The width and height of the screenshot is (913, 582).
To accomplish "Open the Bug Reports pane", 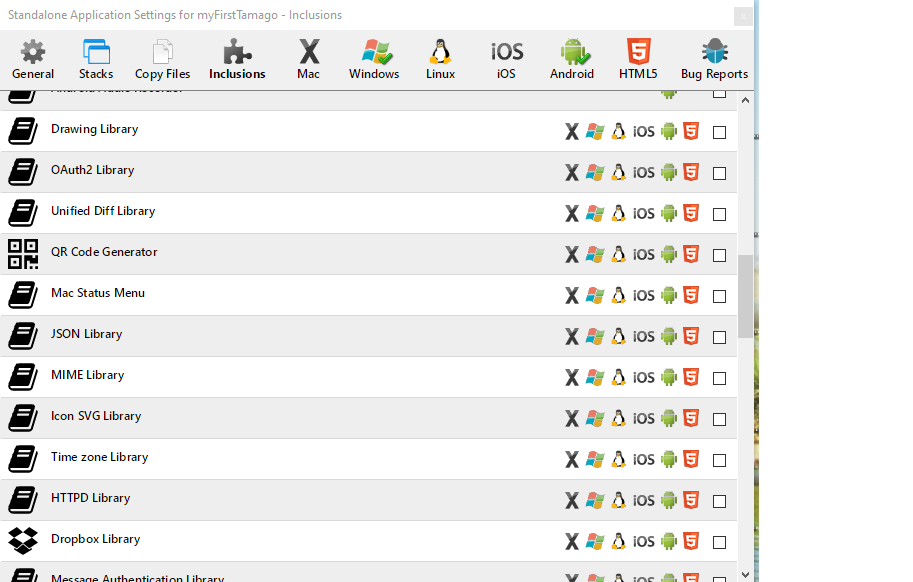I will [x=714, y=59].
